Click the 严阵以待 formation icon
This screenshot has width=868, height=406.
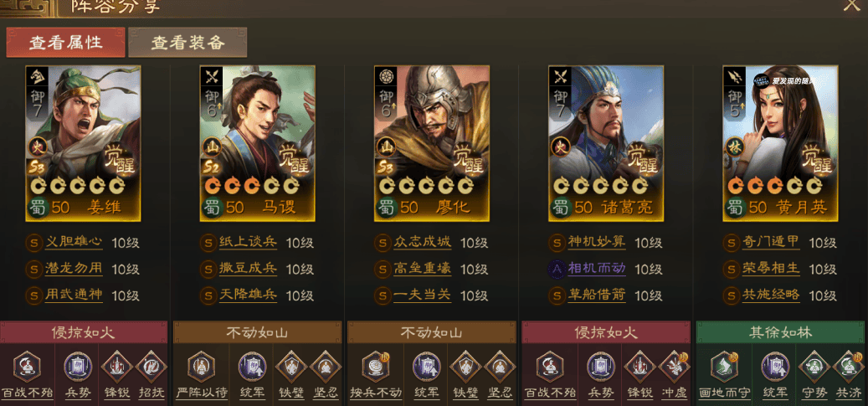coord(201,367)
